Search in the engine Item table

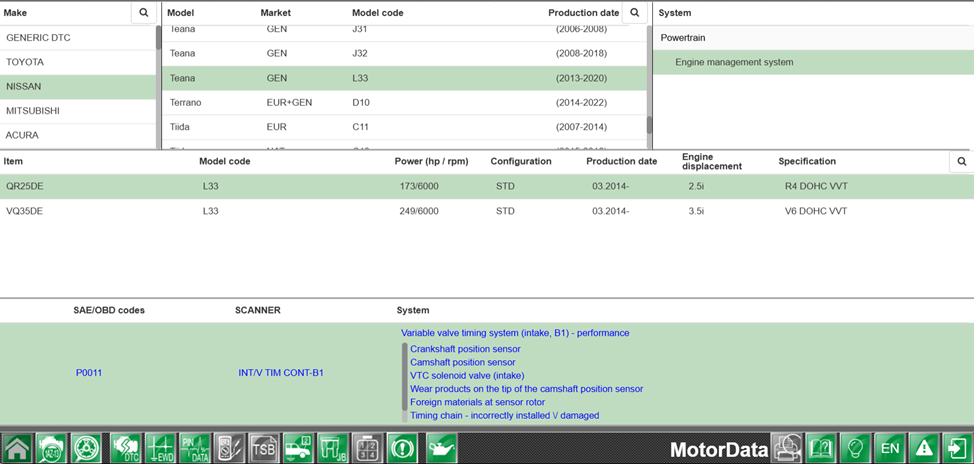pos(962,161)
